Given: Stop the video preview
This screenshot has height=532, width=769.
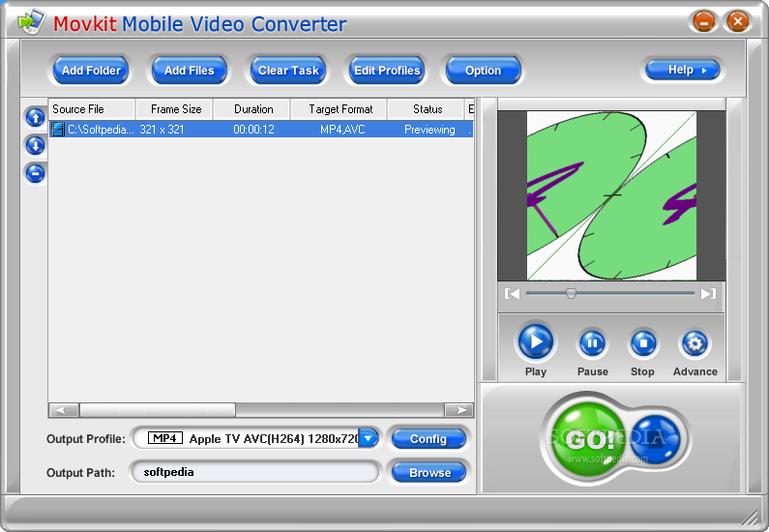Looking at the screenshot, I should click(643, 343).
